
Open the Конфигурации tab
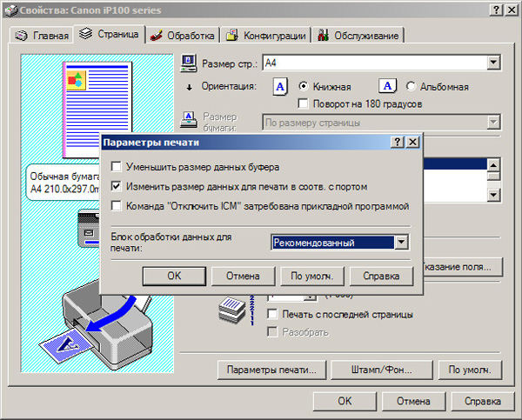point(266,36)
